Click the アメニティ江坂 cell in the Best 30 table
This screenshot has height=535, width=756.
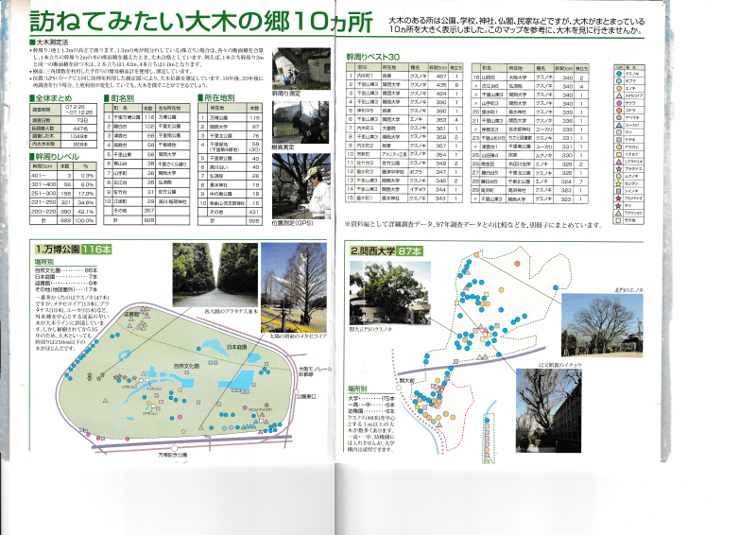click(x=394, y=154)
